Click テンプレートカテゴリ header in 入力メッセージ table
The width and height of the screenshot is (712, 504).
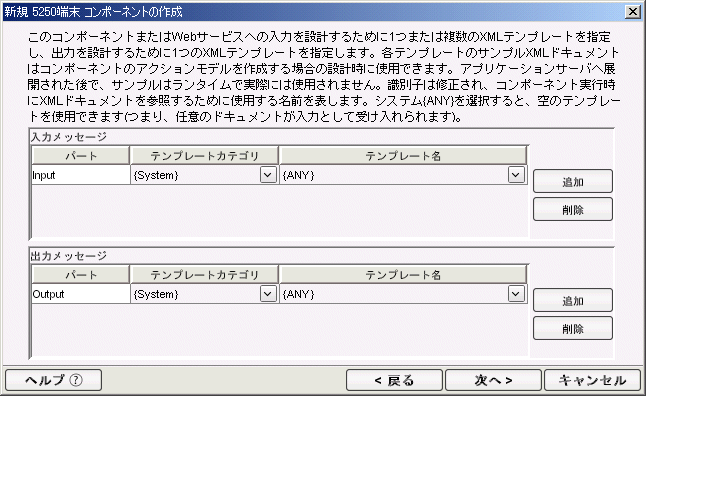[x=204, y=156]
